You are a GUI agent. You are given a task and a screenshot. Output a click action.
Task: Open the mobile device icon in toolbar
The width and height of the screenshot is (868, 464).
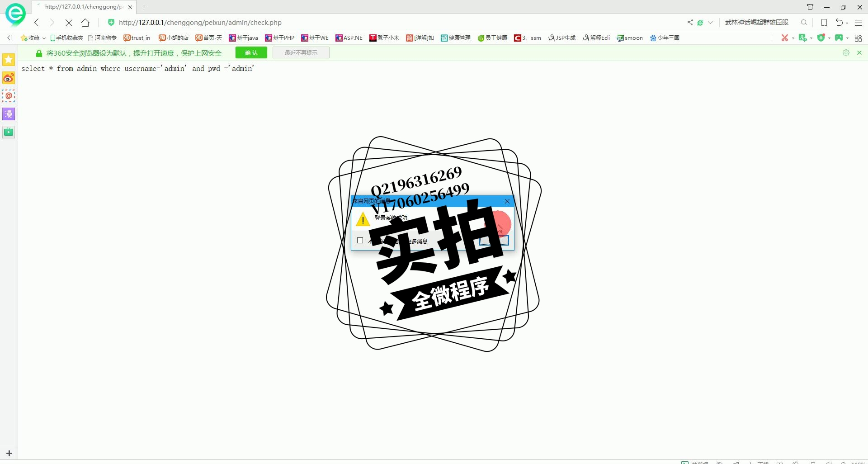click(824, 23)
